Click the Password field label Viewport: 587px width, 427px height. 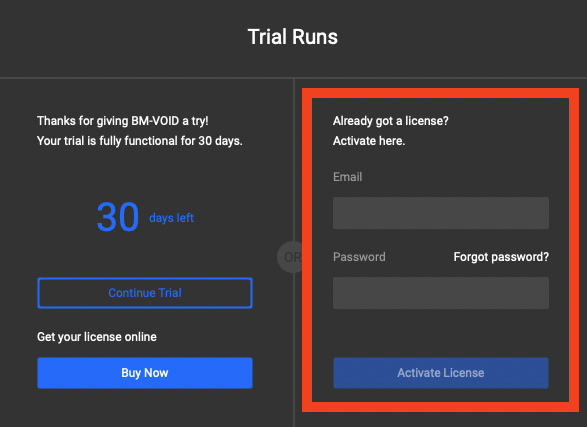359,257
